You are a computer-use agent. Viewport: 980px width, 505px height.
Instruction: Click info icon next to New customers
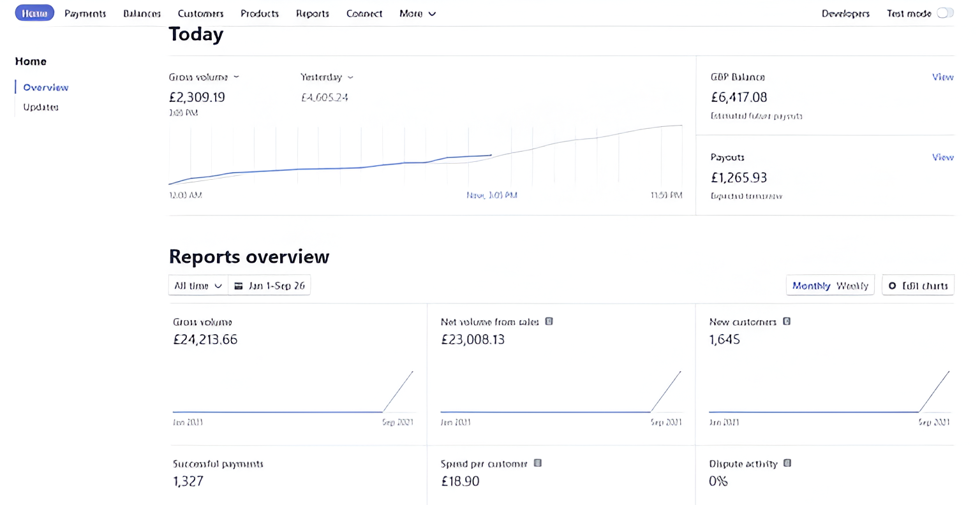pos(787,321)
